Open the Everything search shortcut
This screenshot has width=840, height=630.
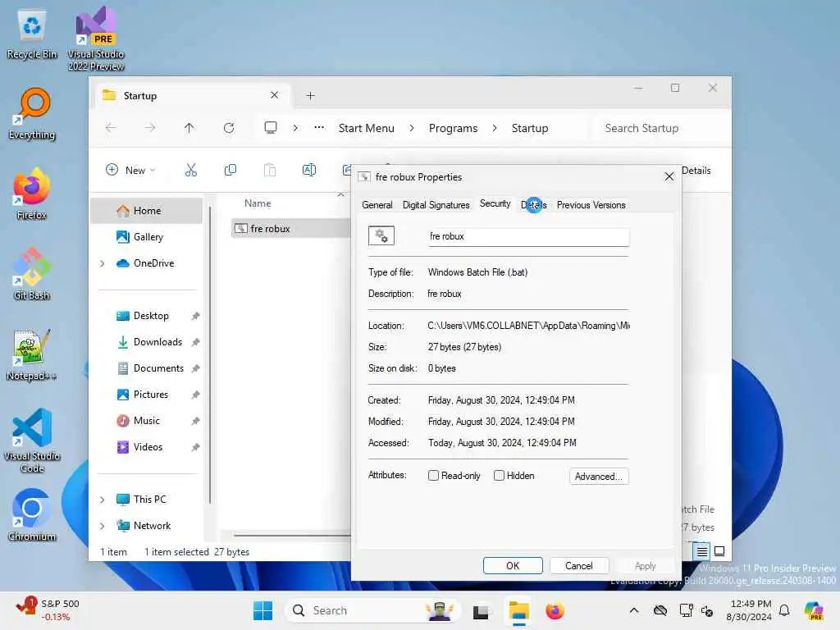click(x=32, y=114)
